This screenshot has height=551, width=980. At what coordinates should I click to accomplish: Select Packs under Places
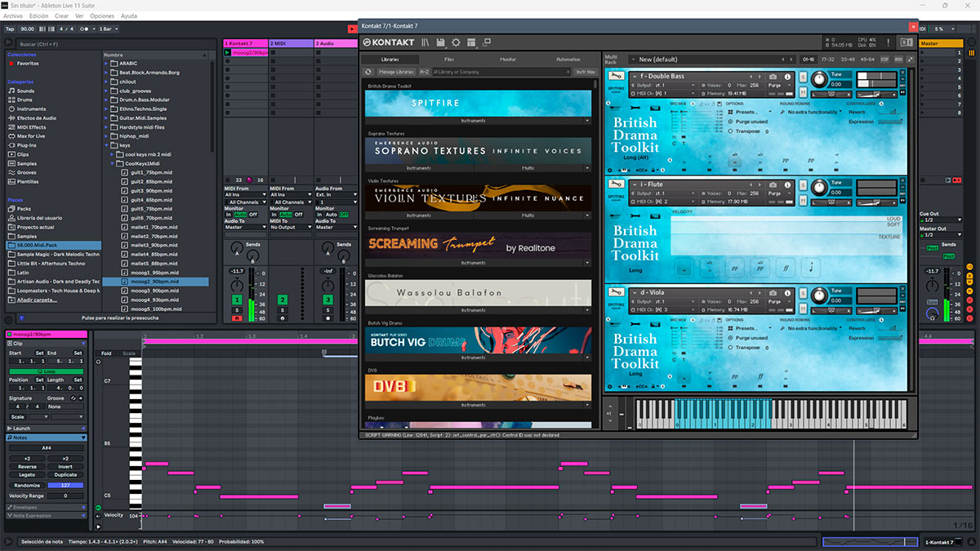[x=24, y=209]
